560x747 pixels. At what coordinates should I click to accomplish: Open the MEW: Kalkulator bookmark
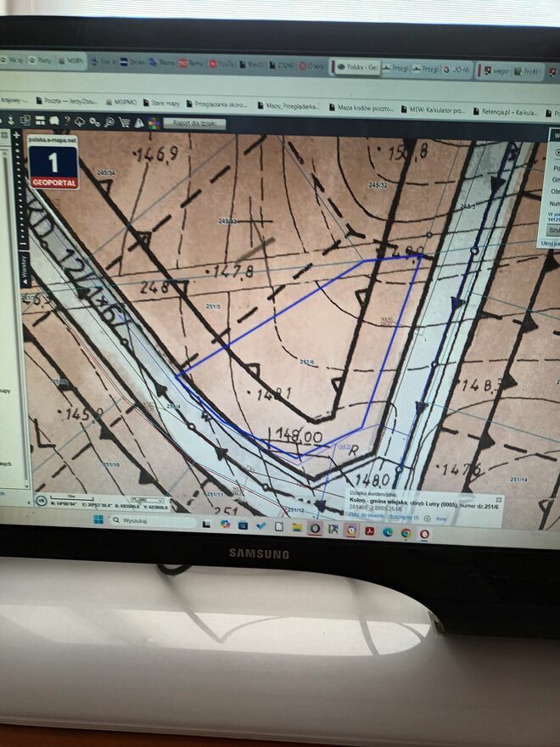tap(434, 110)
